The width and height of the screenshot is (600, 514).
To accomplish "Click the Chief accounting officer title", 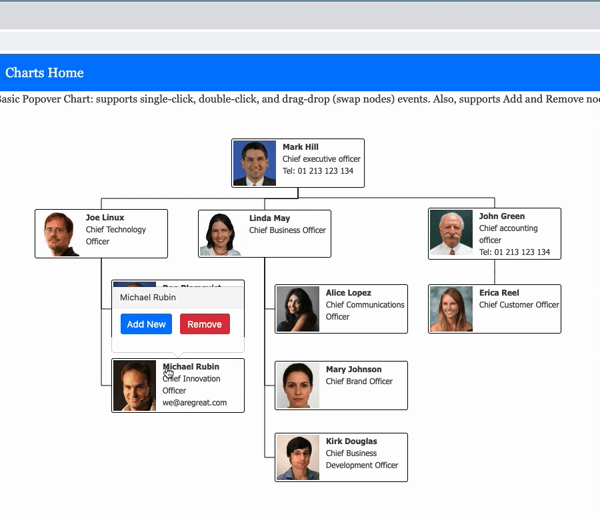I will click(x=508, y=234).
